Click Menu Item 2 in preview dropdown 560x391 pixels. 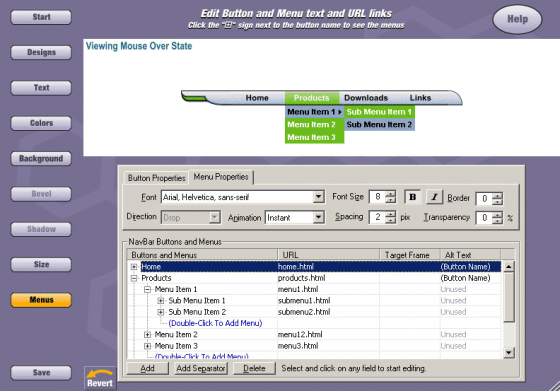314,125
